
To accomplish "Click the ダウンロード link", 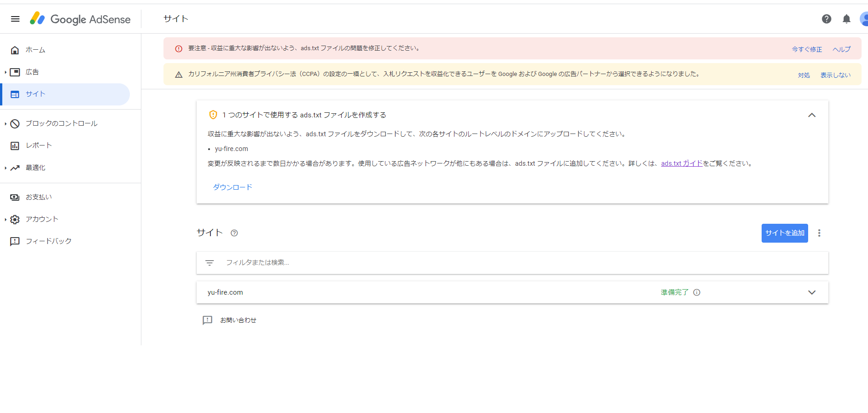I will point(233,187).
